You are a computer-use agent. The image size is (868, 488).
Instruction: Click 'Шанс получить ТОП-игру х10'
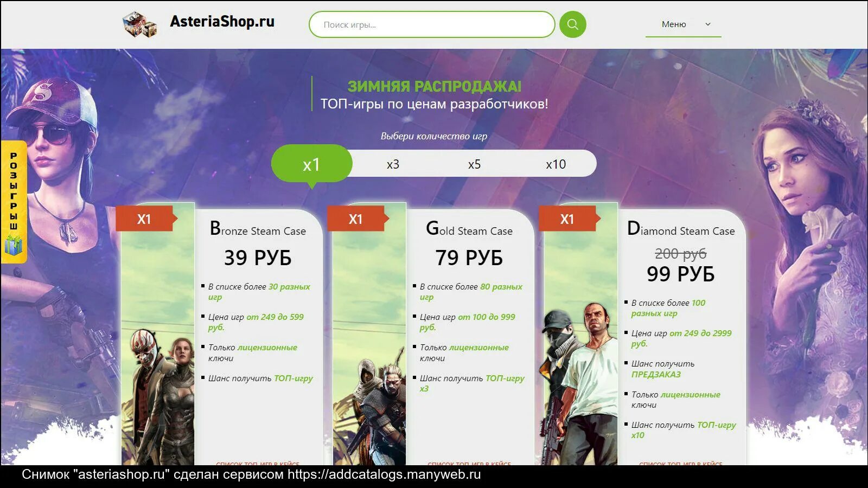pyautogui.click(x=684, y=430)
